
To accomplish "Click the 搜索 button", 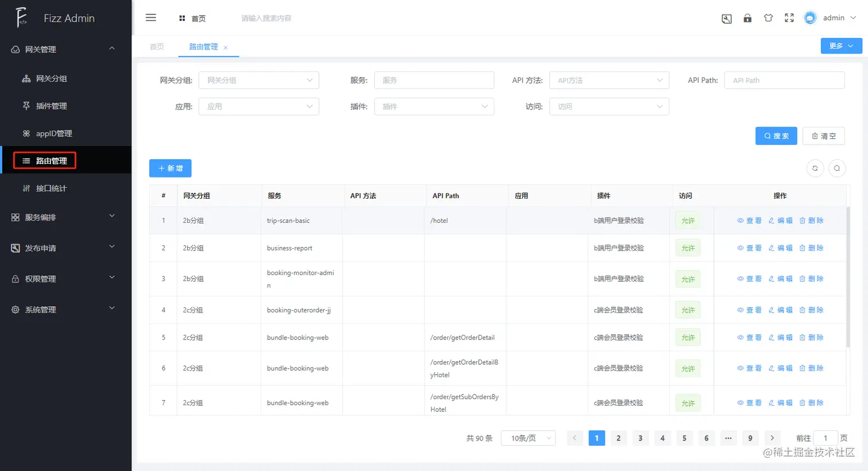I will (x=776, y=136).
